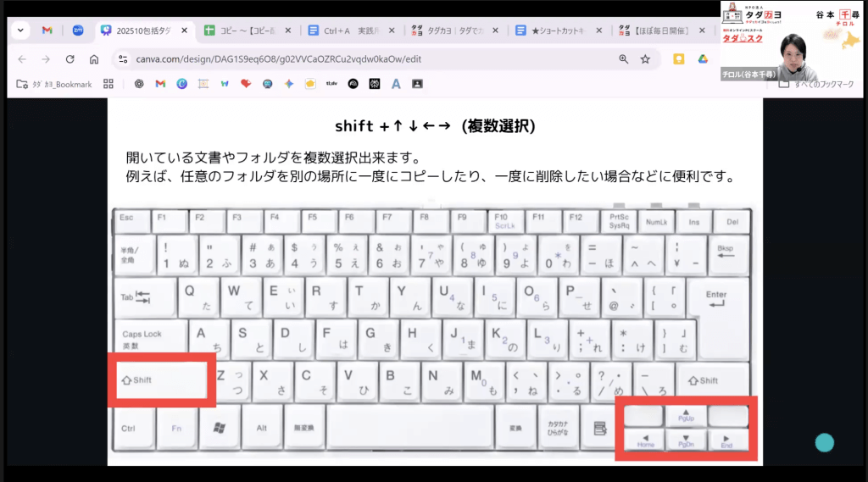The width and height of the screenshot is (868, 482).
Task: Open the Google Drive extension icon
Action: pyautogui.click(x=703, y=59)
